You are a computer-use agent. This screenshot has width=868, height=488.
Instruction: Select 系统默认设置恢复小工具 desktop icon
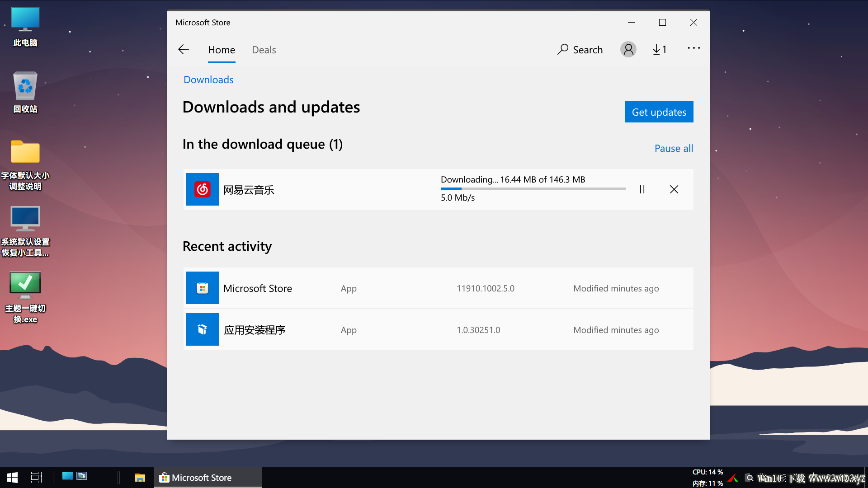click(x=25, y=231)
